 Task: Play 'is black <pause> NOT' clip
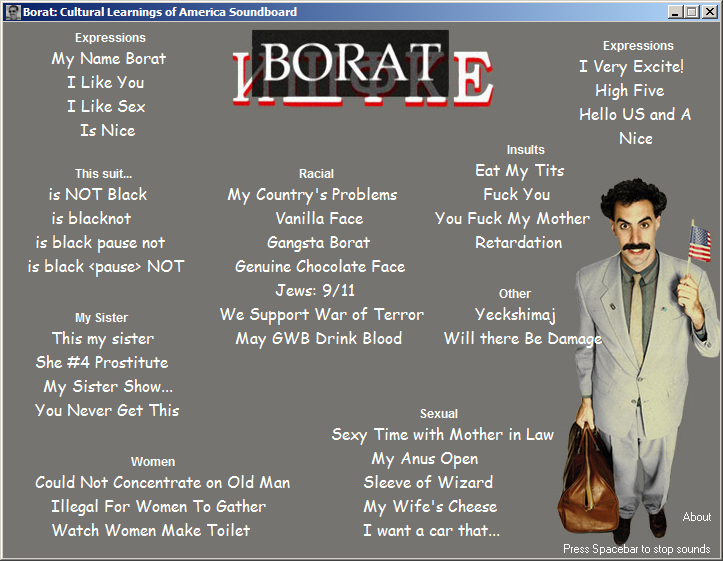coord(106,266)
